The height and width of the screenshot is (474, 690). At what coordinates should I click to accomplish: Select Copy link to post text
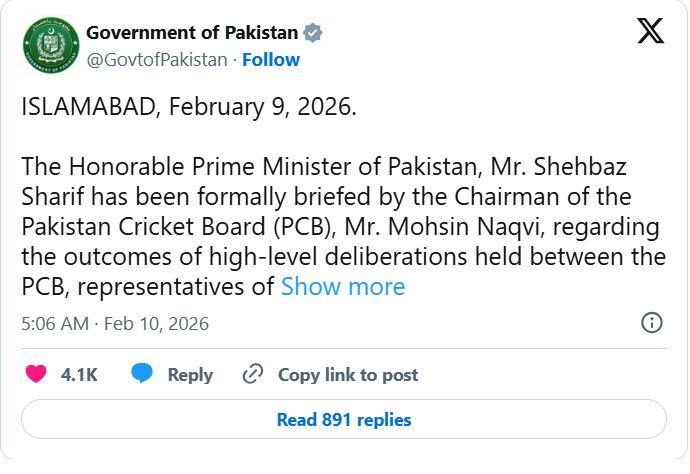(x=348, y=375)
